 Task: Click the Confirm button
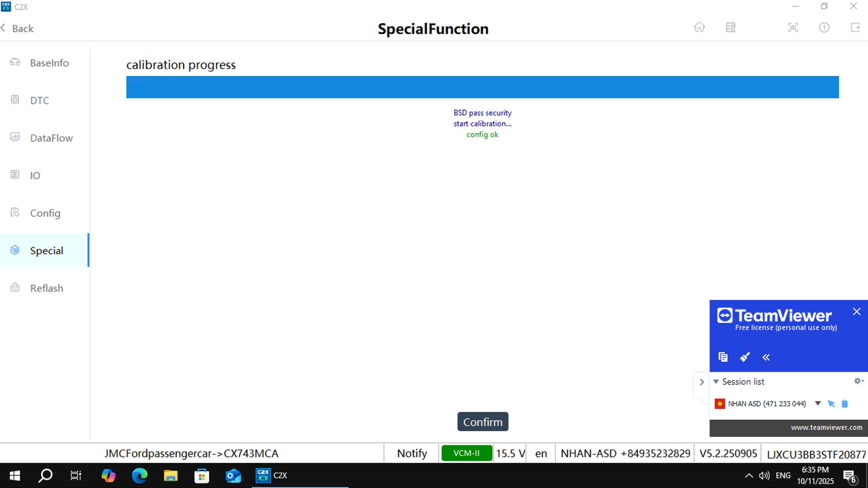(483, 422)
